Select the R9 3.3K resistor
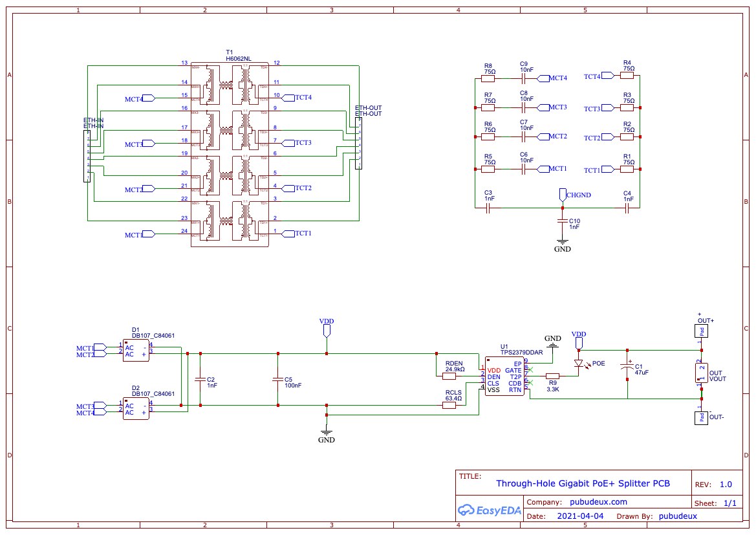The width and height of the screenshot is (756, 535). point(552,377)
